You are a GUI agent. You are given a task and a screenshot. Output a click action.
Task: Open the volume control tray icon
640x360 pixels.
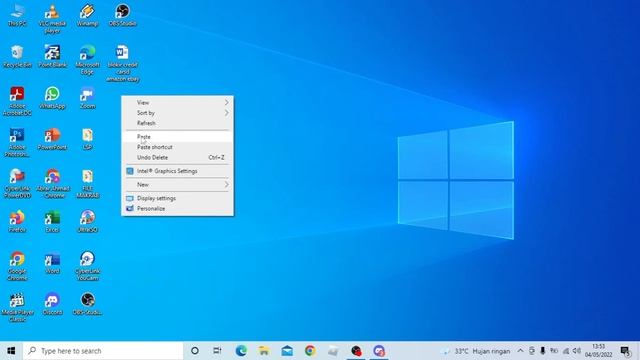(577, 351)
